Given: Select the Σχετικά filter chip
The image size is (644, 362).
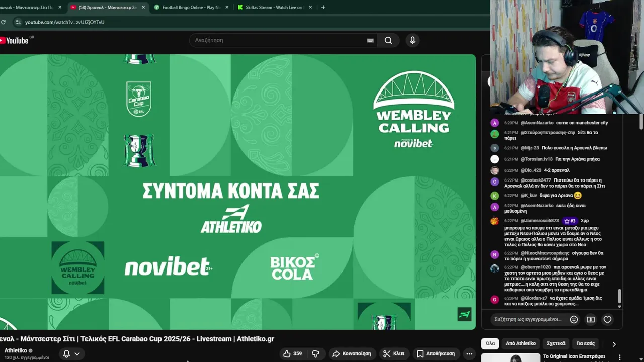Looking at the screenshot, I should (x=556, y=344).
